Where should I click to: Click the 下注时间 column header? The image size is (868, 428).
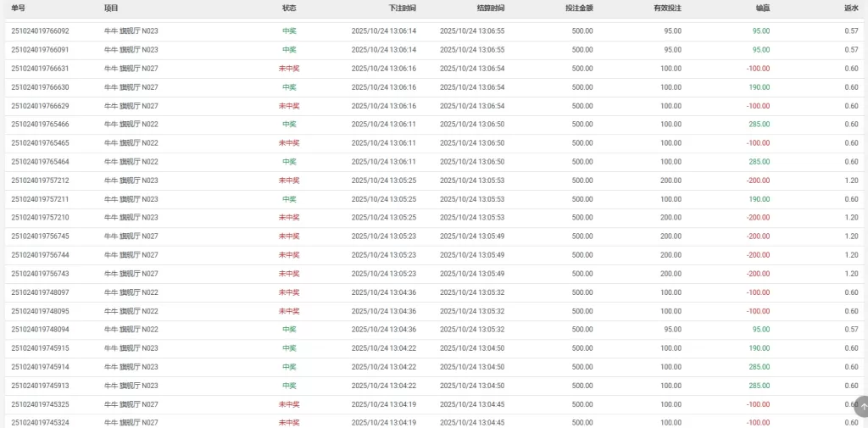(402, 8)
